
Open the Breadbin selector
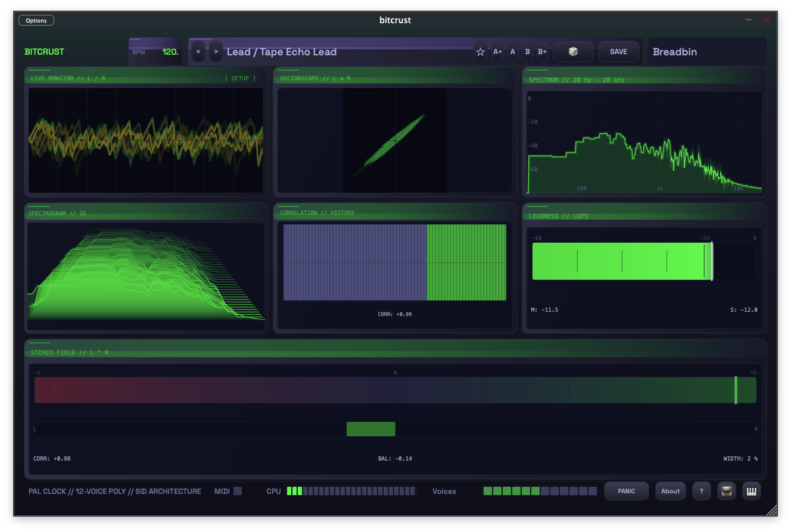click(706, 52)
